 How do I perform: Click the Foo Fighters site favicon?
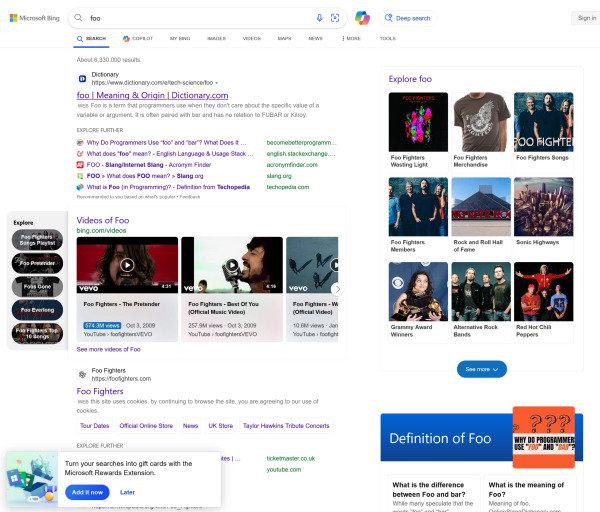tap(82, 374)
